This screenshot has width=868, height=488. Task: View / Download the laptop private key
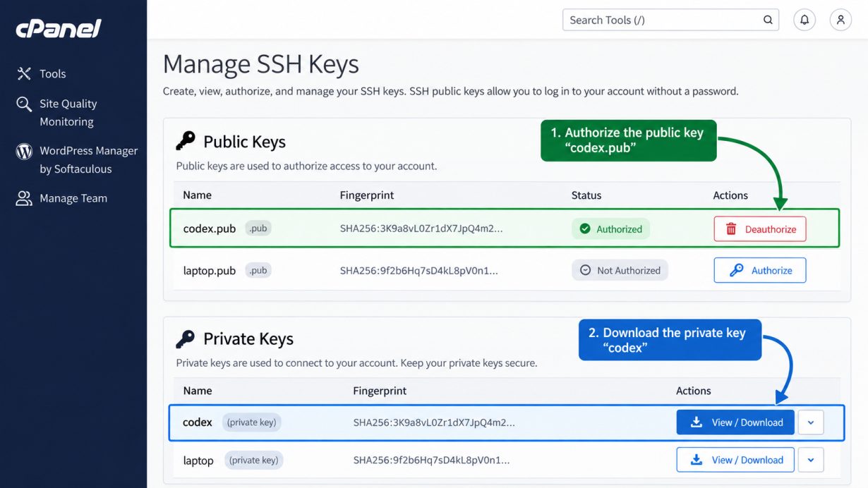tap(735, 460)
